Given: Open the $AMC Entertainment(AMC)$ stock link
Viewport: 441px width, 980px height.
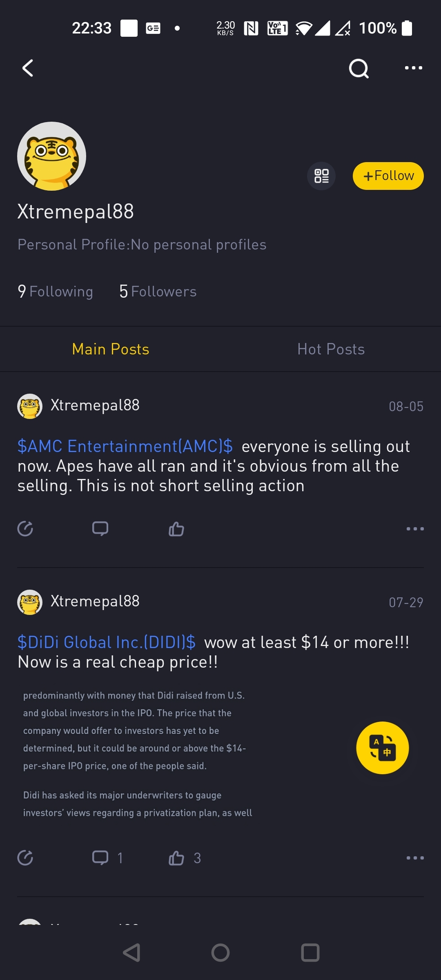Looking at the screenshot, I should (125, 446).
